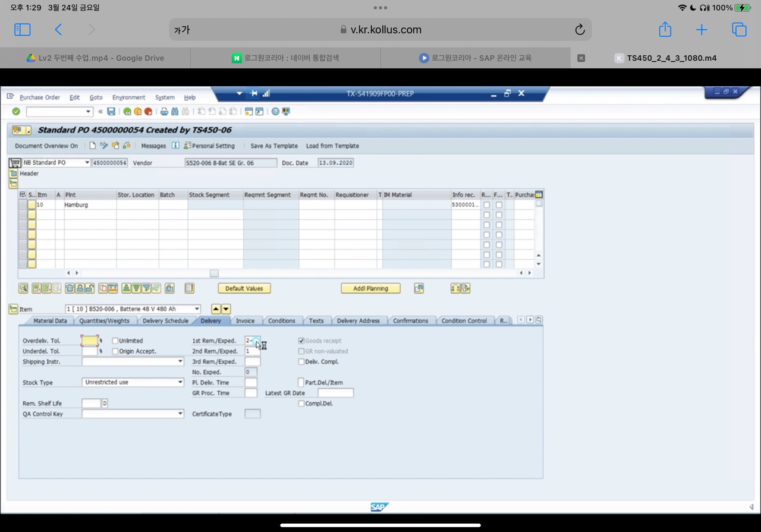Click the Safari sidebar icon

tap(22, 29)
